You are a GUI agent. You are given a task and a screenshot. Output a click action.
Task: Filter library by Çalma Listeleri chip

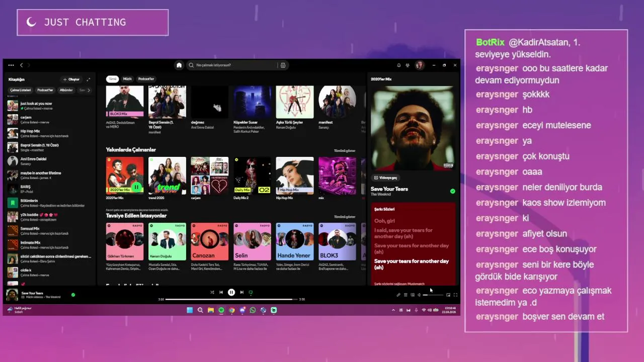pyautogui.click(x=21, y=90)
